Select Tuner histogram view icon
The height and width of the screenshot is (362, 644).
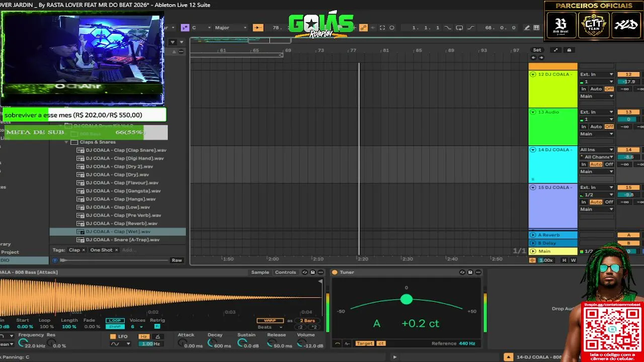347,343
